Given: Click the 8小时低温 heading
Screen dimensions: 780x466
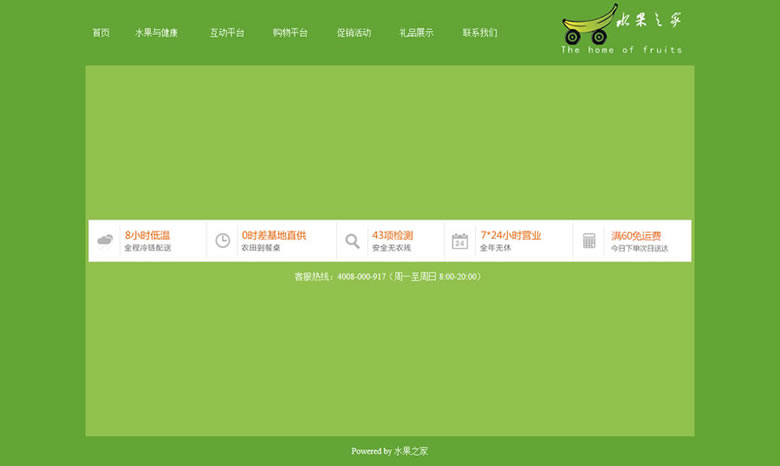Looking at the screenshot, I should coord(147,235).
